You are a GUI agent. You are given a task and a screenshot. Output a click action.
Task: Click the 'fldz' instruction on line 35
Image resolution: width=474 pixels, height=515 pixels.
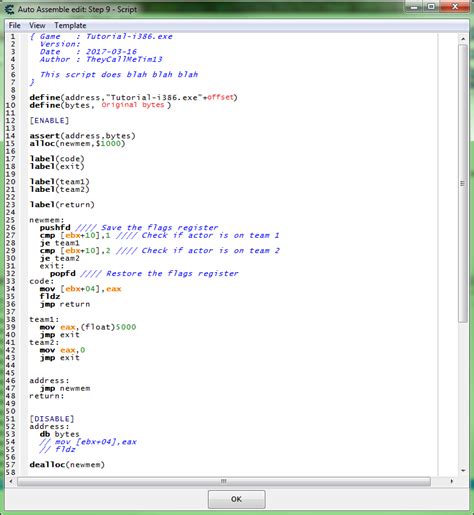coord(50,296)
